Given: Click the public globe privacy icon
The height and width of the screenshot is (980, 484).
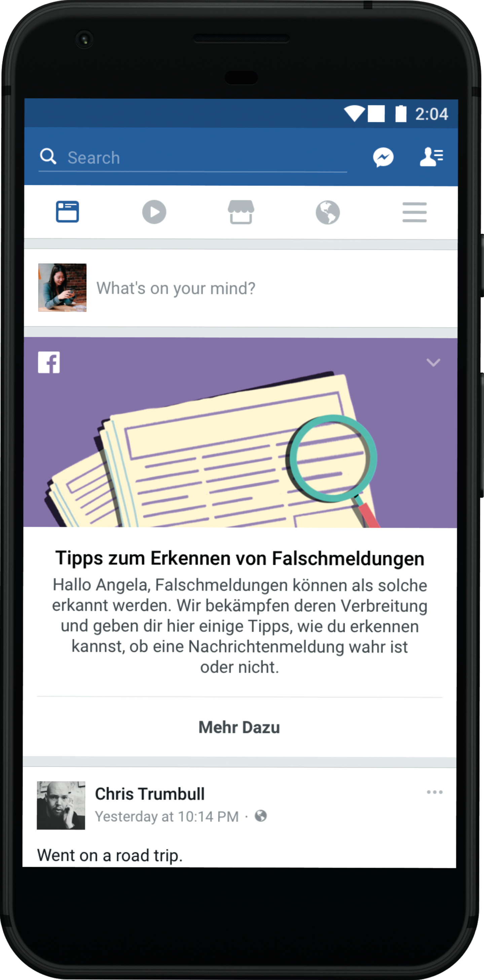Looking at the screenshot, I should pos(260,816).
